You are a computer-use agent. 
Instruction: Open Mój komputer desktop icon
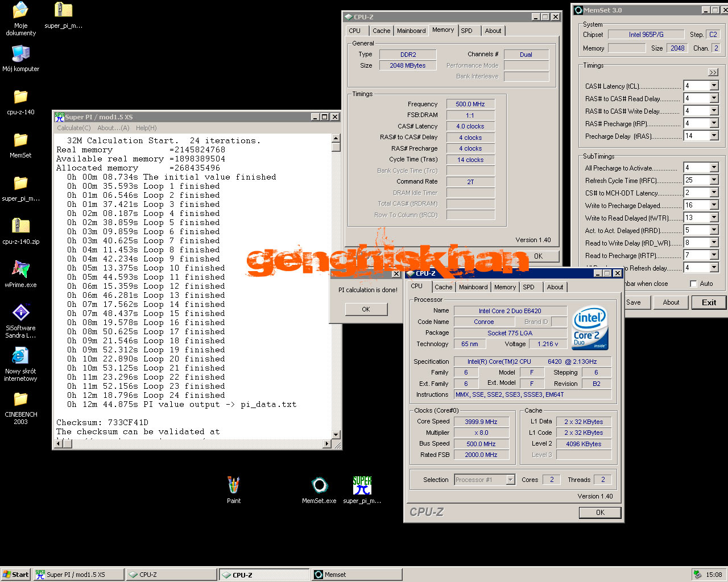(20, 59)
